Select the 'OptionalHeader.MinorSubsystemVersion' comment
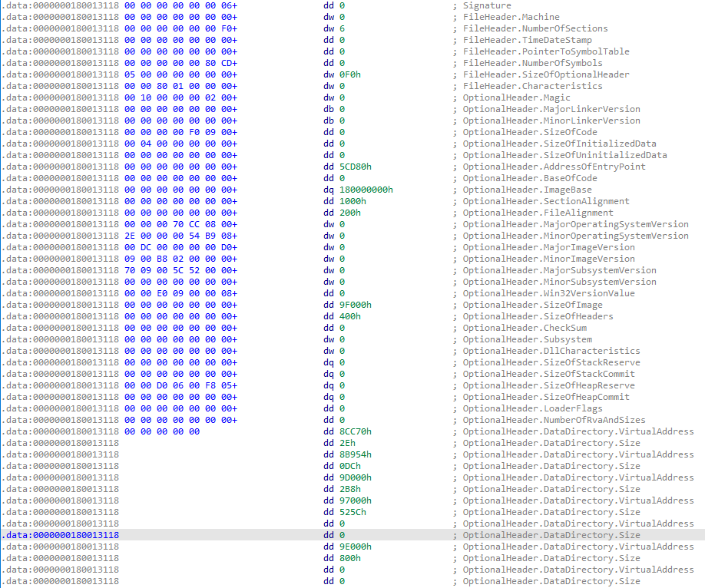The height and width of the screenshot is (588, 705). [x=560, y=282]
